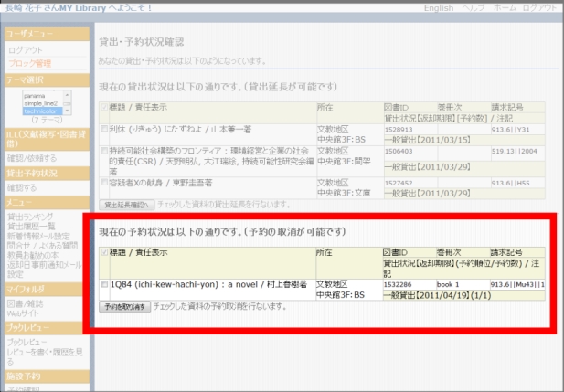This screenshot has width=564, height=392.
Task: Open 確認する under 貸出予約状況
Action: pos(22,187)
